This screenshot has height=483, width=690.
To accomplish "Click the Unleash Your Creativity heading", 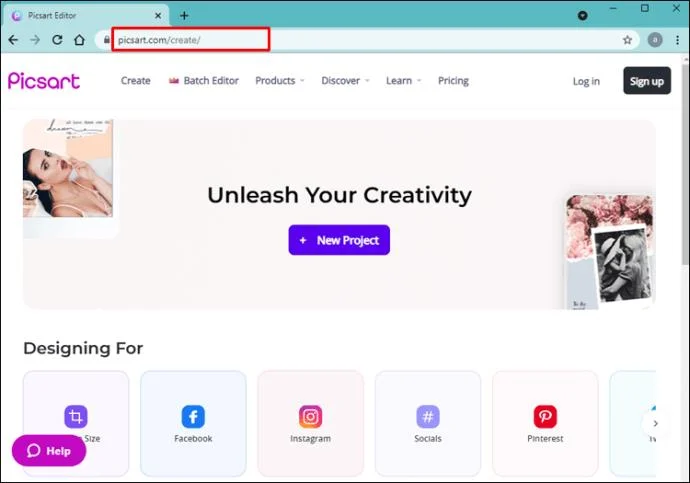I will coord(339,195).
